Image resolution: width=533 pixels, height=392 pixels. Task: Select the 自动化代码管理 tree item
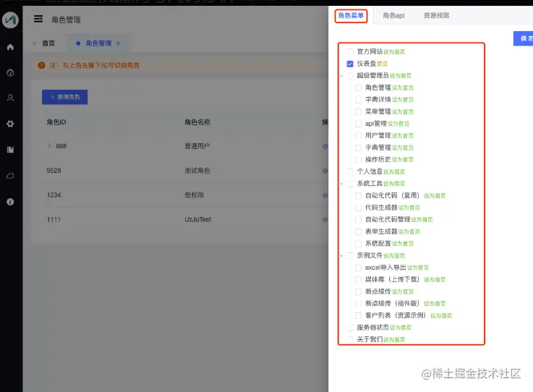pos(388,220)
